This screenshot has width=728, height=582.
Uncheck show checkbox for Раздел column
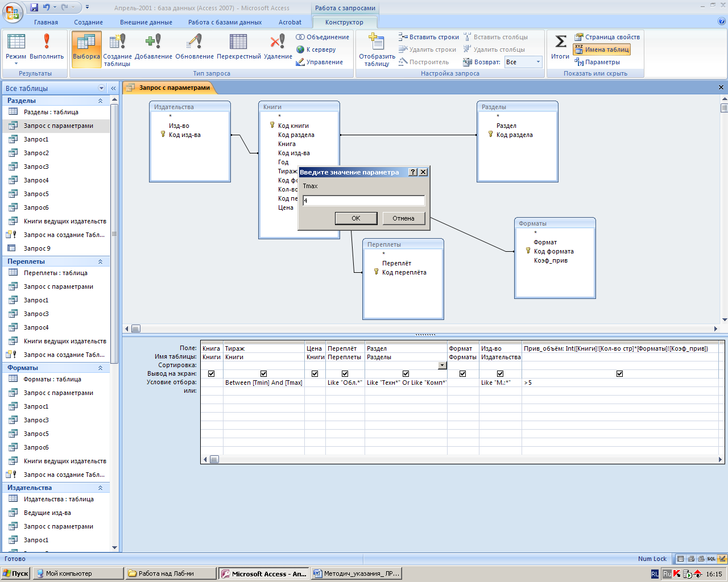click(406, 373)
